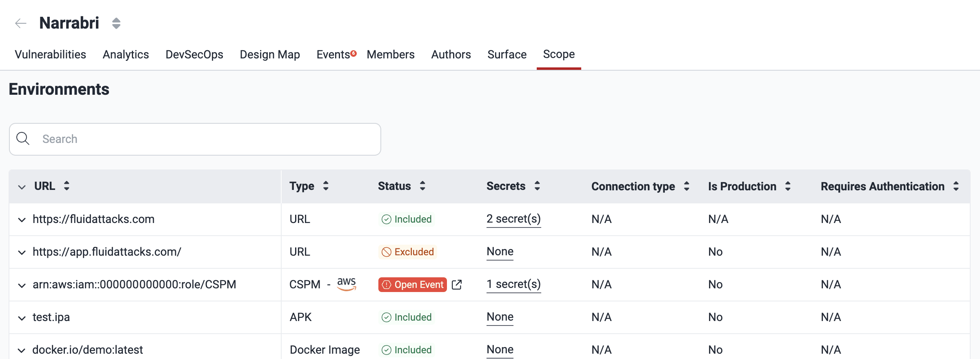Switch to the Analytics tab

pos(126,54)
